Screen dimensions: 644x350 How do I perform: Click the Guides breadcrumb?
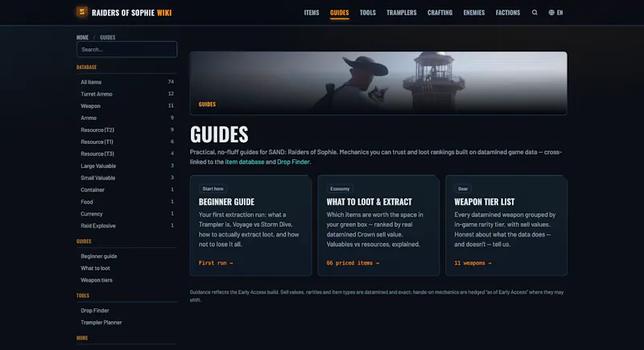click(x=108, y=37)
